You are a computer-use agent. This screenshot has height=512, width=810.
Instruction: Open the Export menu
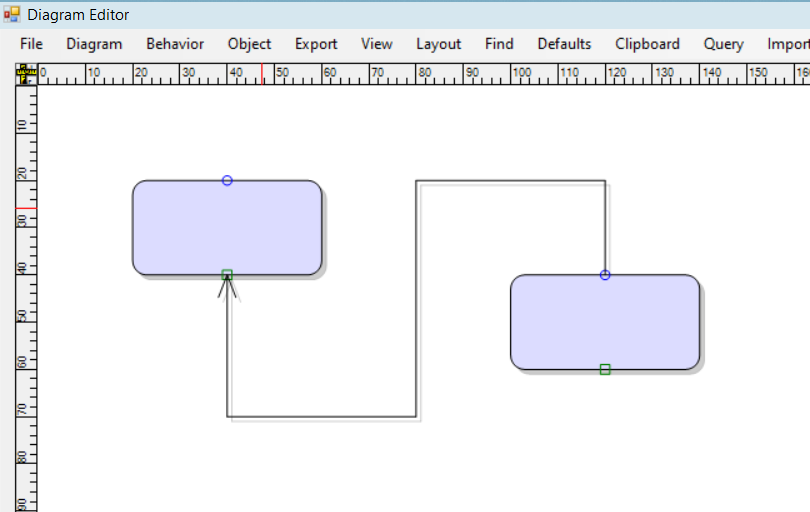click(316, 44)
